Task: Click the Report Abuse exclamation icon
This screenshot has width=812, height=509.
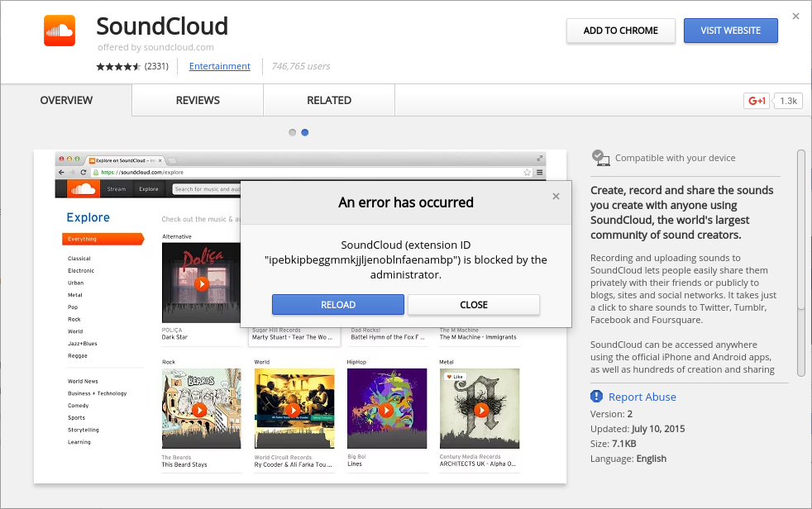Action: 596,397
